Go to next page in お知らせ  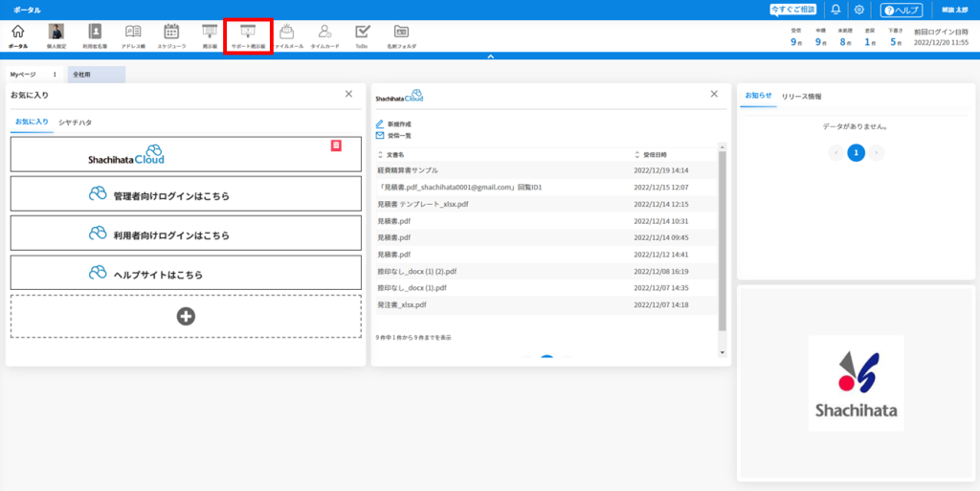click(877, 152)
